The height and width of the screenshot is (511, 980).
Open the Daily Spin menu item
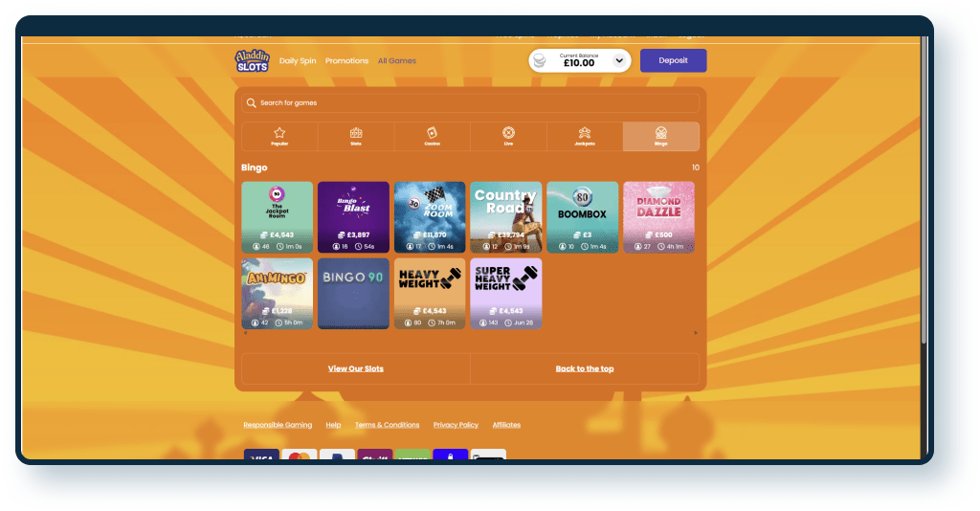[298, 60]
